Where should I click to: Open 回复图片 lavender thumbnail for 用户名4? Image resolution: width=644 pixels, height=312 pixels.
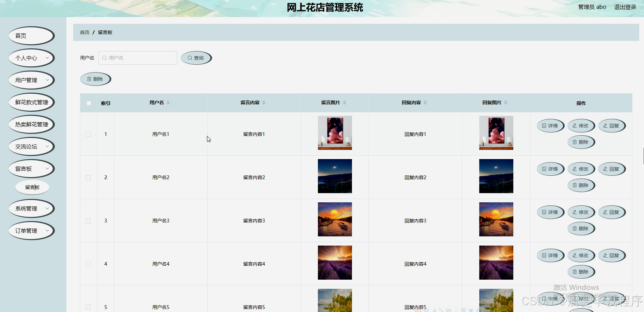[x=496, y=263]
